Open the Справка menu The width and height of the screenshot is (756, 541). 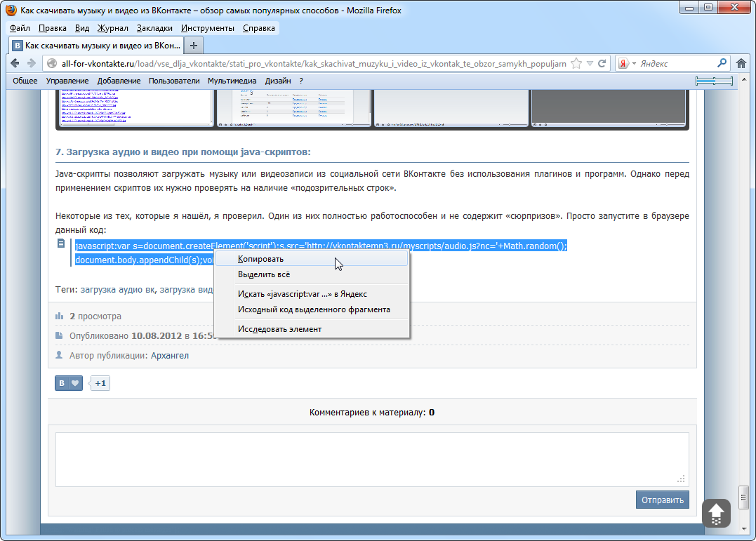coord(258,28)
